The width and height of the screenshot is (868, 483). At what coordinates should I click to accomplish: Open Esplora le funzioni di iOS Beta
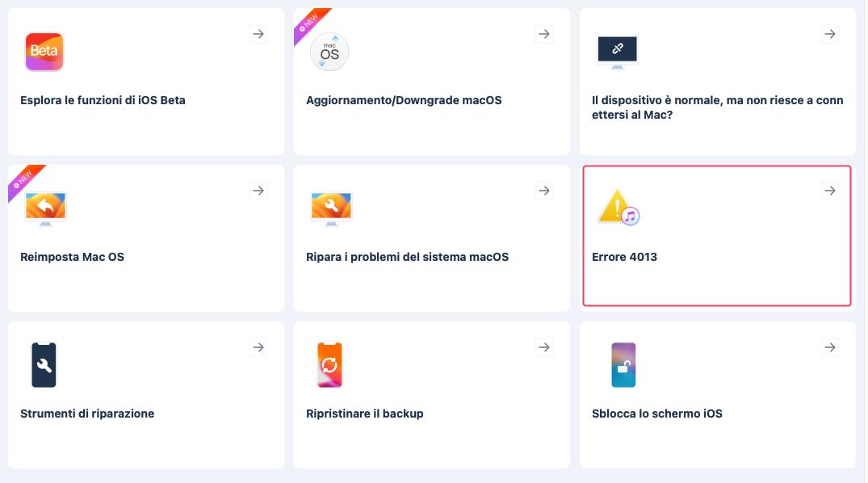coord(103,100)
